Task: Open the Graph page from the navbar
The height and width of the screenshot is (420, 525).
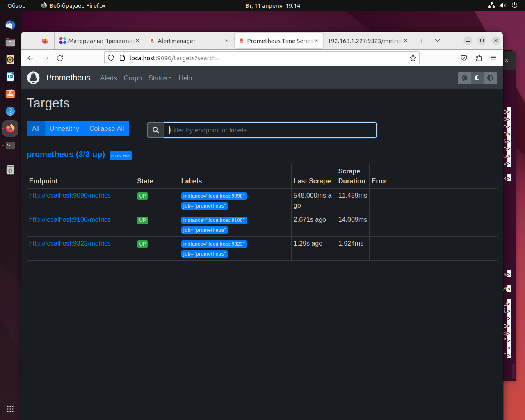Action: tap(132, 78)
